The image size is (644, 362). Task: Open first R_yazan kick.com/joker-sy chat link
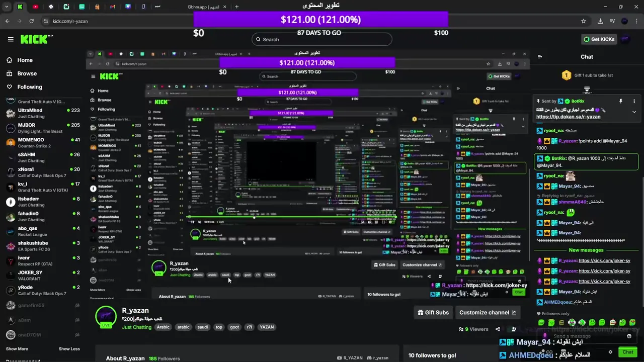(x=604, y=260)
